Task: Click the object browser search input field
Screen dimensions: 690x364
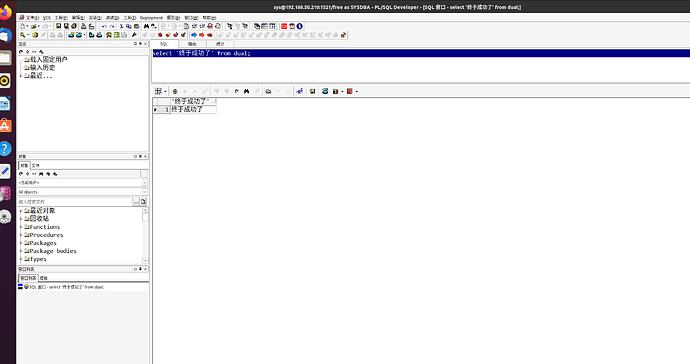Action: 75,202
